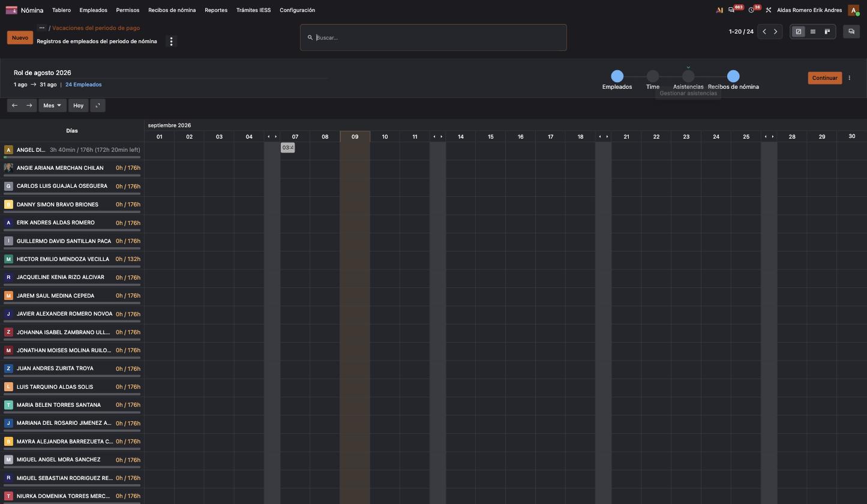This screenshot has width=867, height=504.
Task: Move the Gantt to the next month
Action: 29,106
